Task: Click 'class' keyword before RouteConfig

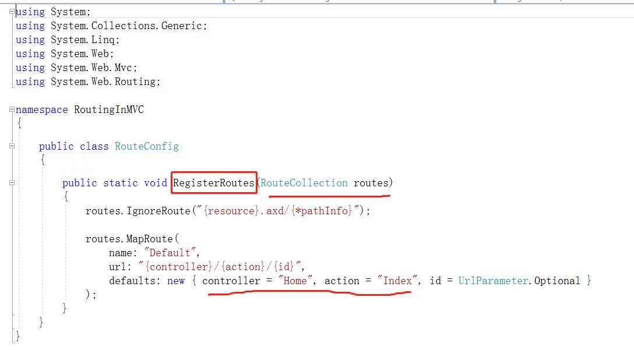Action: pos(94,146)
